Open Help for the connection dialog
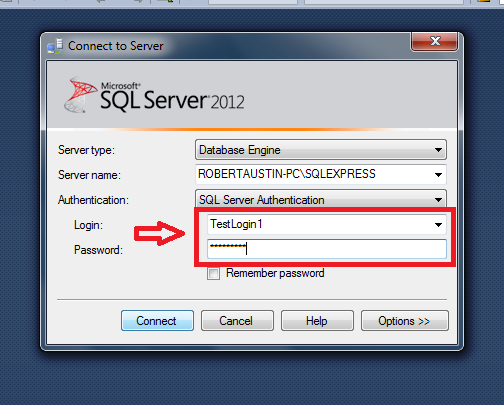This screenshot has width=504, height=405. tap(317, 321)
